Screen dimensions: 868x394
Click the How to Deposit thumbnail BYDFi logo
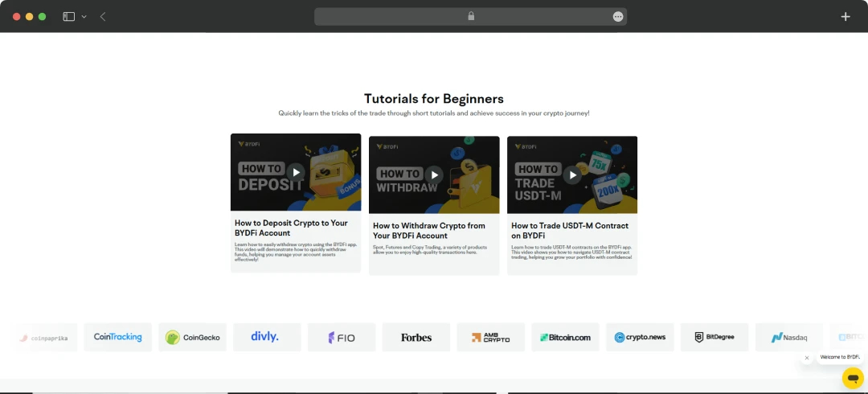(248, 143)
